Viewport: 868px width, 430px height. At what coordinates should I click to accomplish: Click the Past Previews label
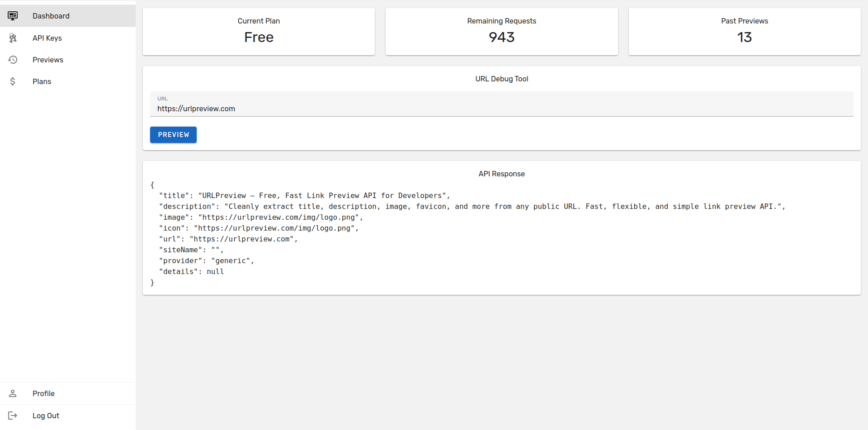click(745, 21)
